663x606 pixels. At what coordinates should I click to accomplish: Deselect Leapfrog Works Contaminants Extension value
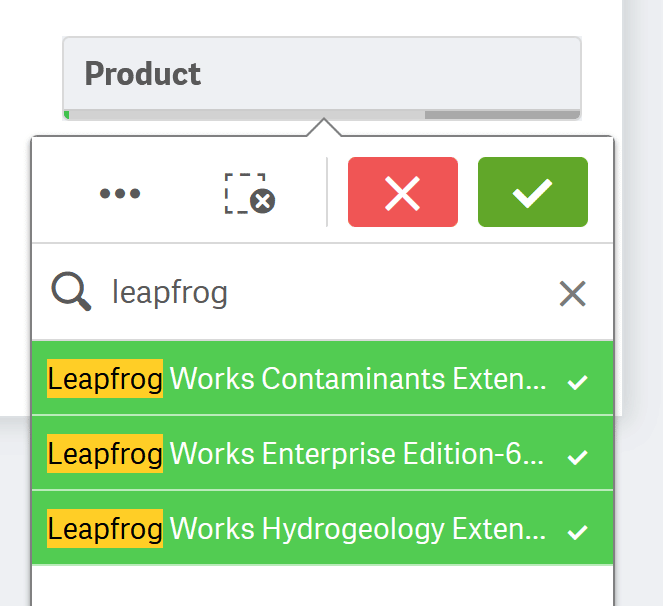coord(323,378)
